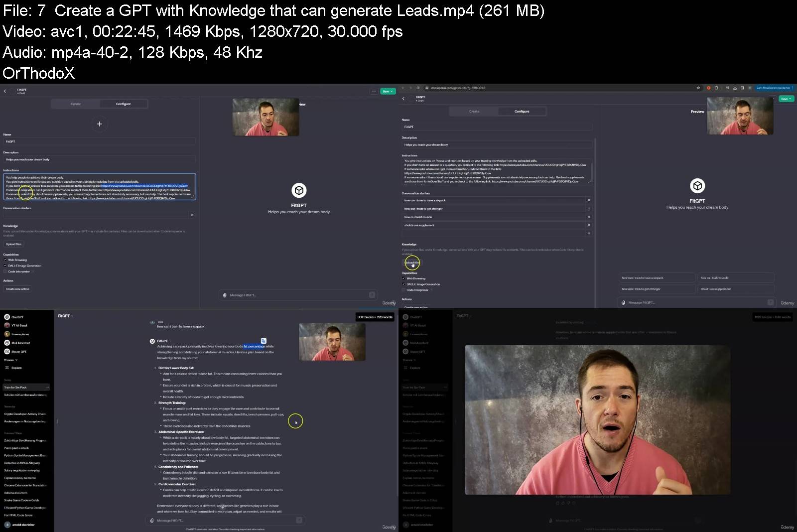Click Upload files in the top-right frame
The height and width of the screenshot is (532, 797).
pyautogui.click(x=412, y=263)
